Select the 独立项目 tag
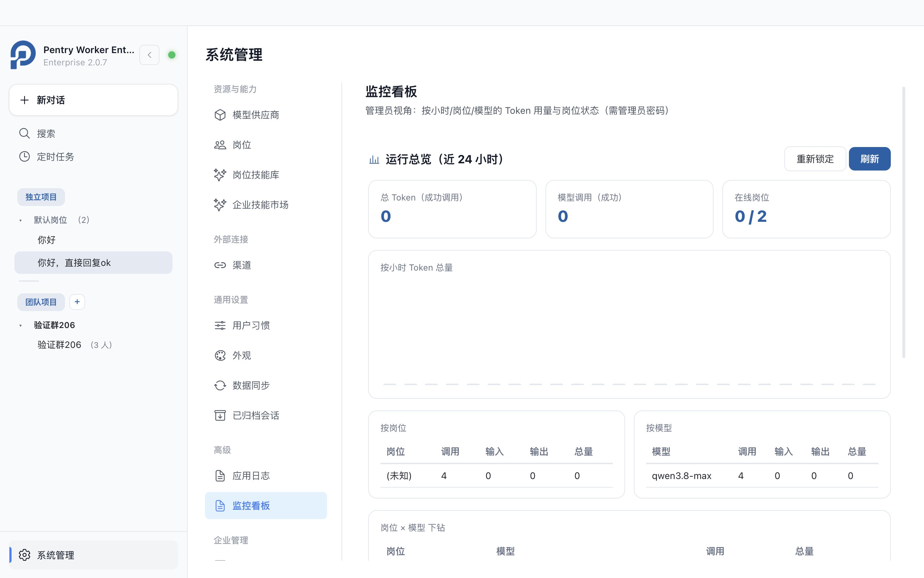Image resolution: width=924 pixels, height=578 pixels. 41,197
